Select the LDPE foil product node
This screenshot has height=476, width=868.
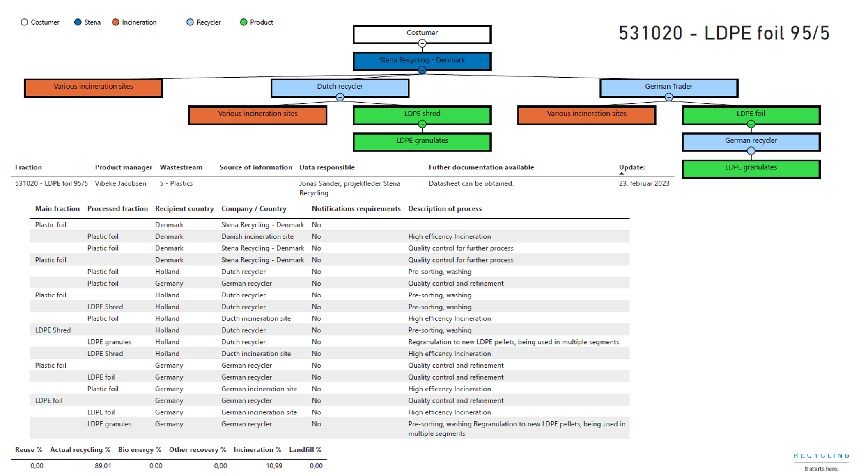751,114
